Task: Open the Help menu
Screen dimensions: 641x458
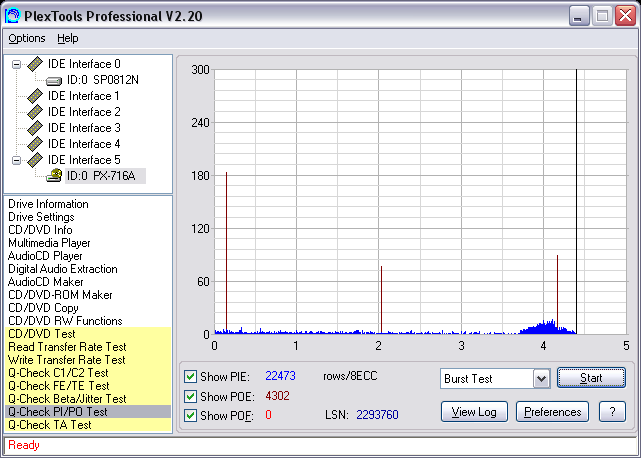Action: point(67,38)
